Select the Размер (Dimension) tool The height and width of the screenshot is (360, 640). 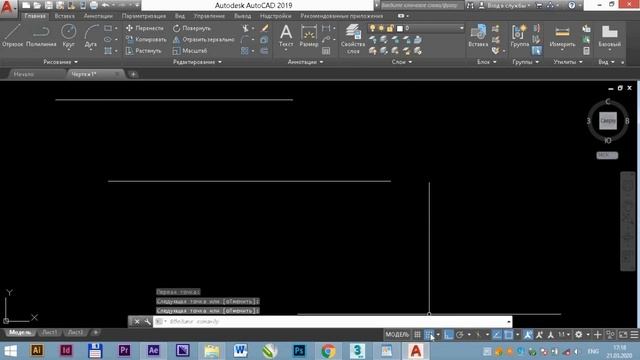coord(309,36)
